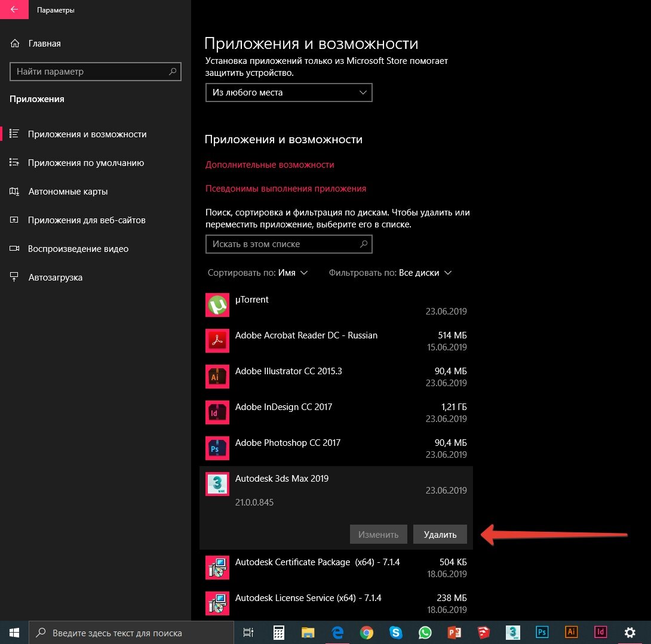Image resolution: width=651 pixels, height=644 pixels.
Task: Click the Autodesk 3ds Max 2019 icon
Action: click(217, 484)
